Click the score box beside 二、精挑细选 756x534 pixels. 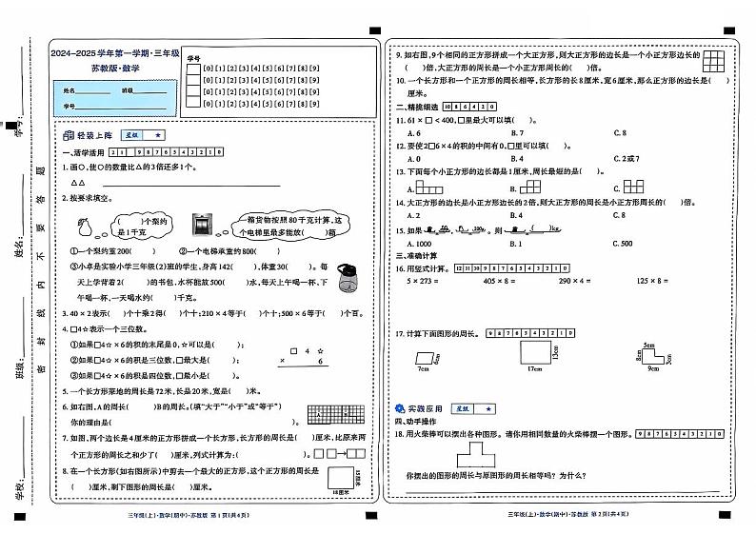(469, 107)
